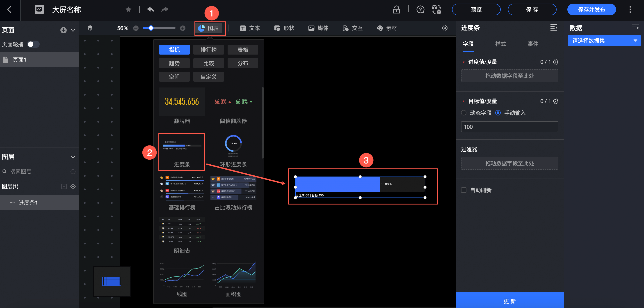Select the 排行榜 chart category

pos(208,50)
